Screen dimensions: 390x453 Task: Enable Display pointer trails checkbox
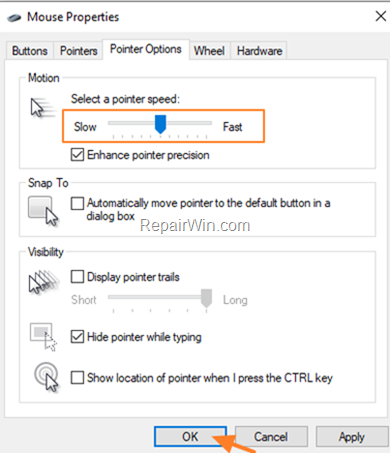pyautogui.click(x=77, y=277)
